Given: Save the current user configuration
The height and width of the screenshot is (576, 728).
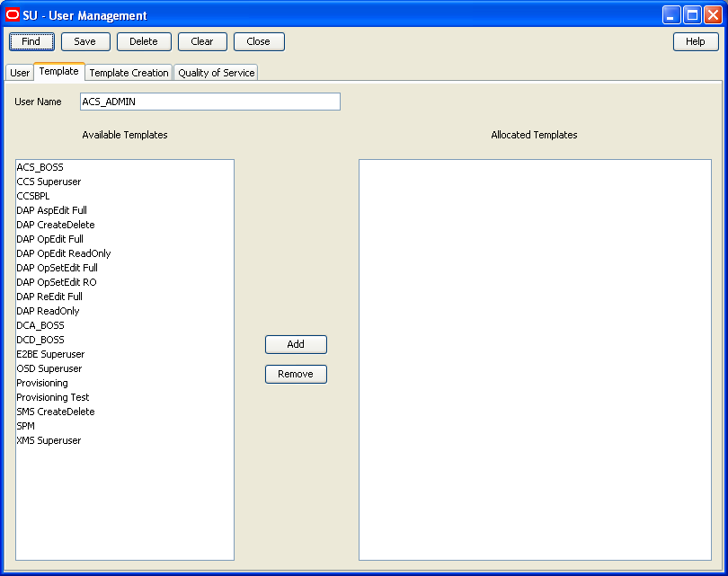Looking at the screenshot, I should [x=85, y=41].
